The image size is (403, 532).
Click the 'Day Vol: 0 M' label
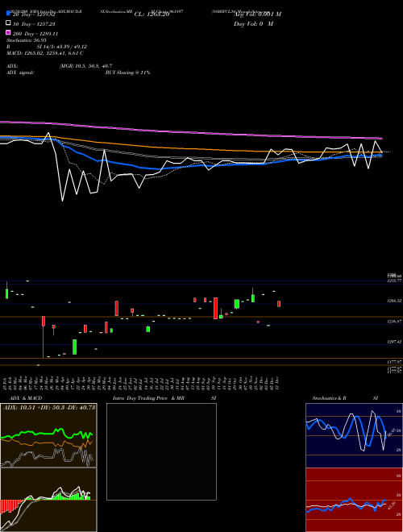click(253, 23)
